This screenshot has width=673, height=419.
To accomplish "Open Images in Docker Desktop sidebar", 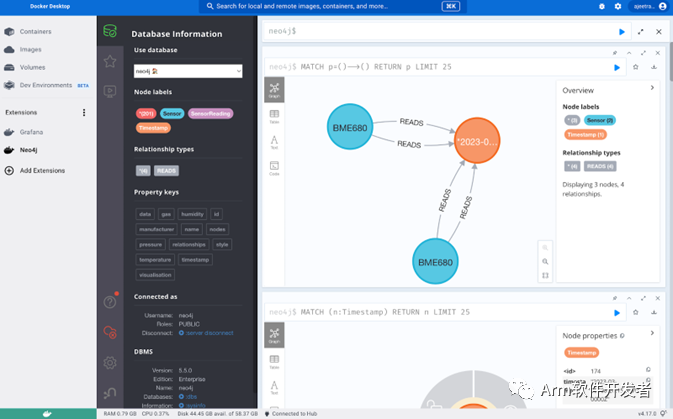I will coord(30,49).
